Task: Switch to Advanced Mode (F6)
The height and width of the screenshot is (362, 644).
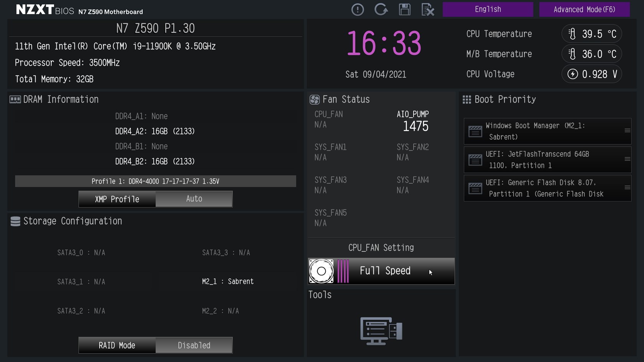Action: [x=584, y=9]
